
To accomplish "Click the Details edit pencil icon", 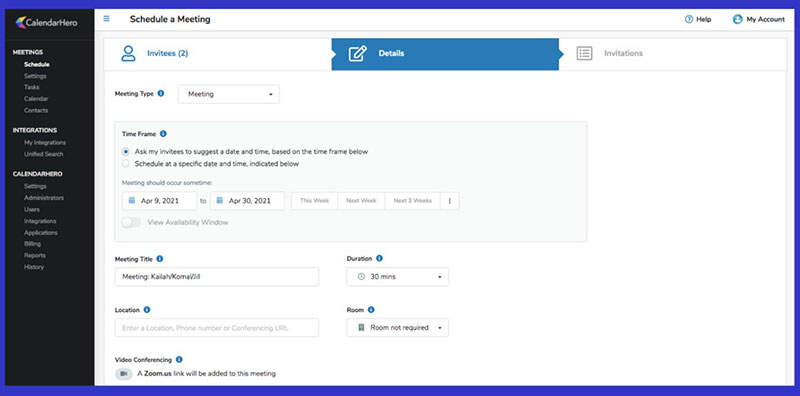I will pyautogui.click(x=358, y=54).
